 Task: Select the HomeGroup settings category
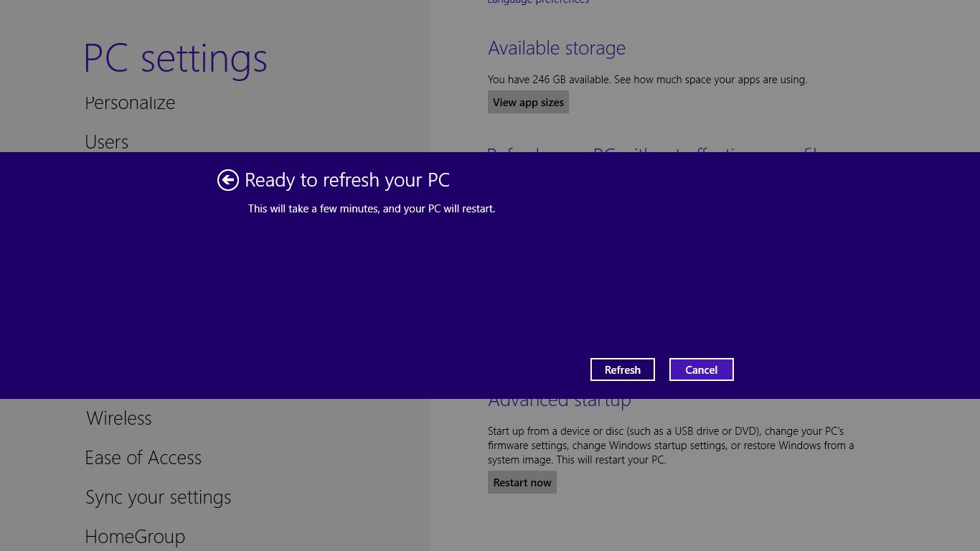pyautogui.click(x=135, y=537)
